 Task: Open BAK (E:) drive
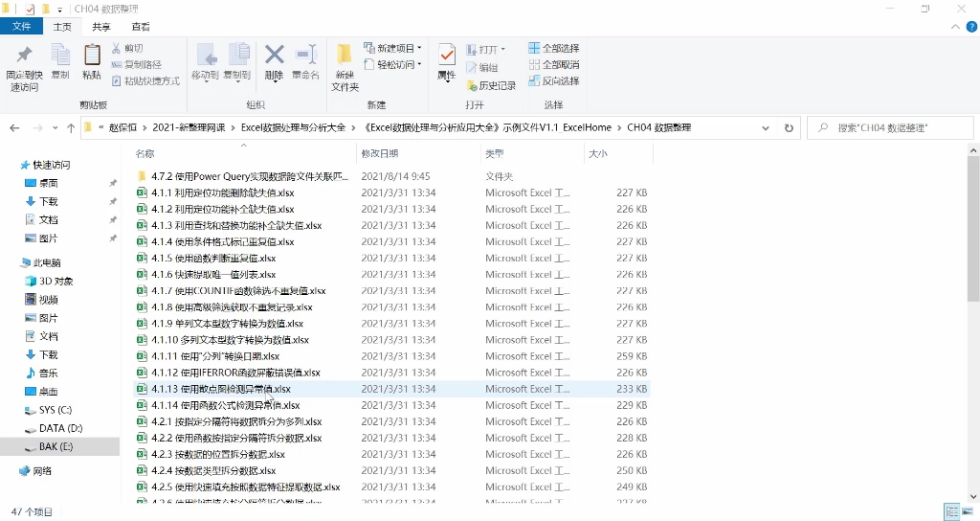click(x=49, y=446)
